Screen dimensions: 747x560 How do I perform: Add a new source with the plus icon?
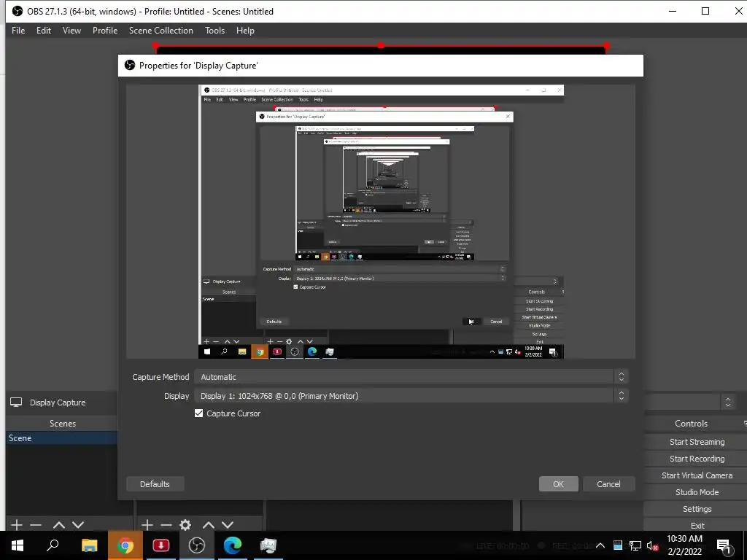pyautogui.click(x=147, y=525)
